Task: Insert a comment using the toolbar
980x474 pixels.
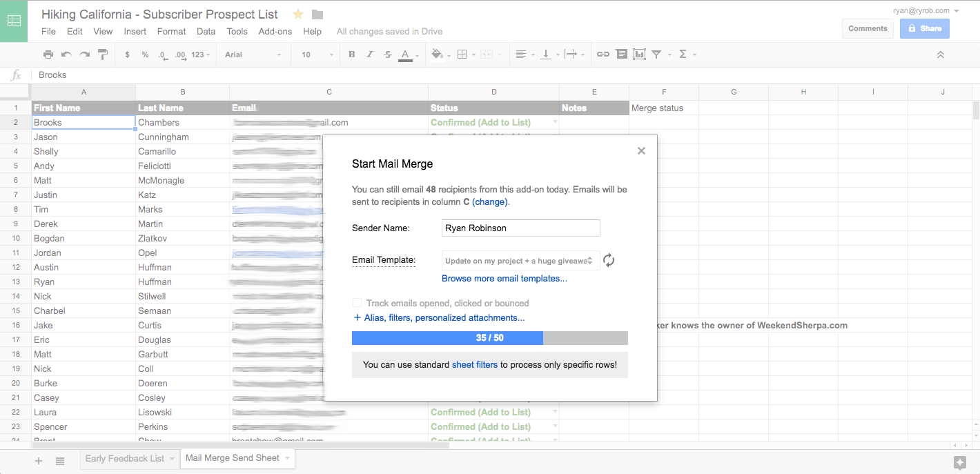Action: coord(621,54)
